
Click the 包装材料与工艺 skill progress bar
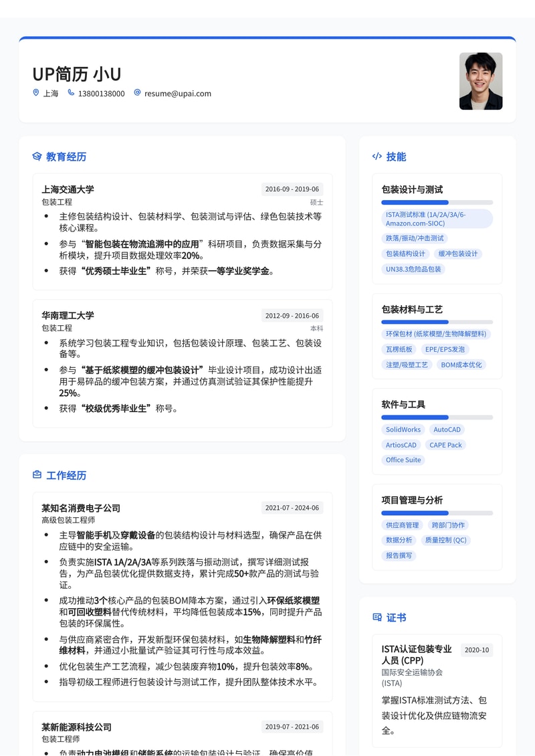pyautogui.click(x=437, y=322)
